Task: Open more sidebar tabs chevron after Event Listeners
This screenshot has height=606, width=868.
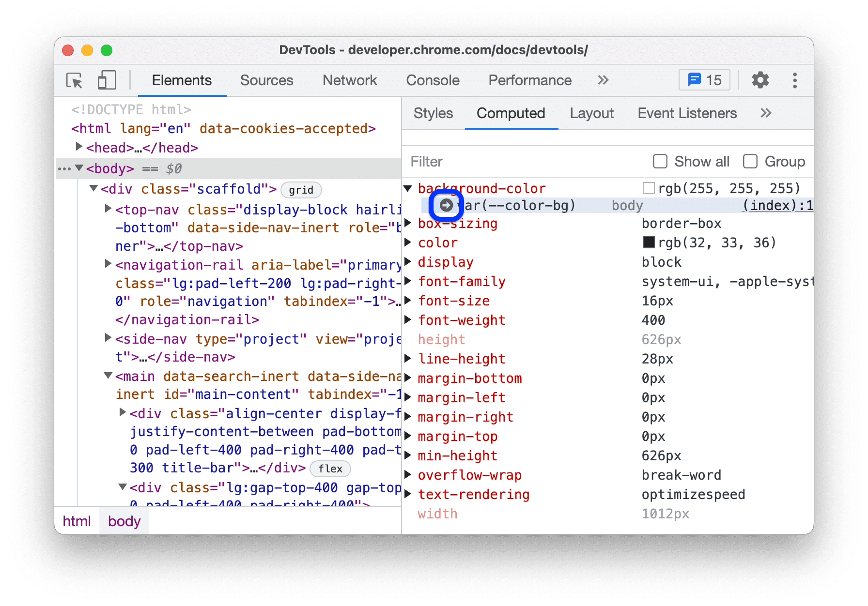Action: (x=766, y=113)
